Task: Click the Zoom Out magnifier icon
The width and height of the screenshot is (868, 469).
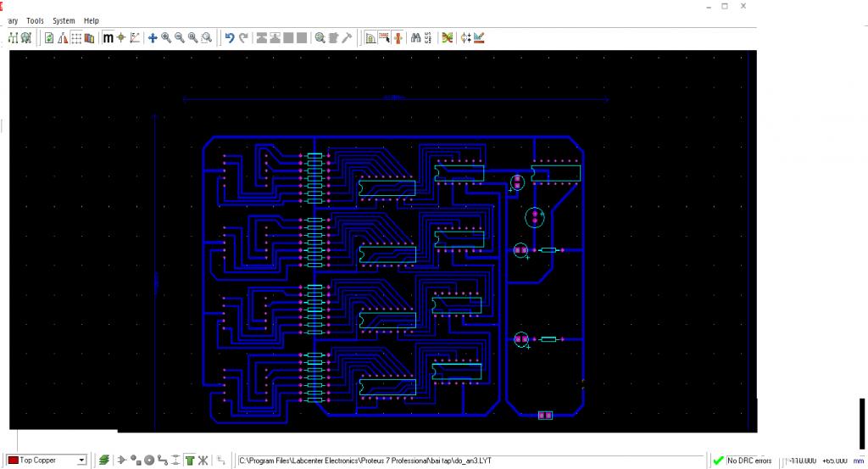Action: pyautogui.click(x=180, y=37)
